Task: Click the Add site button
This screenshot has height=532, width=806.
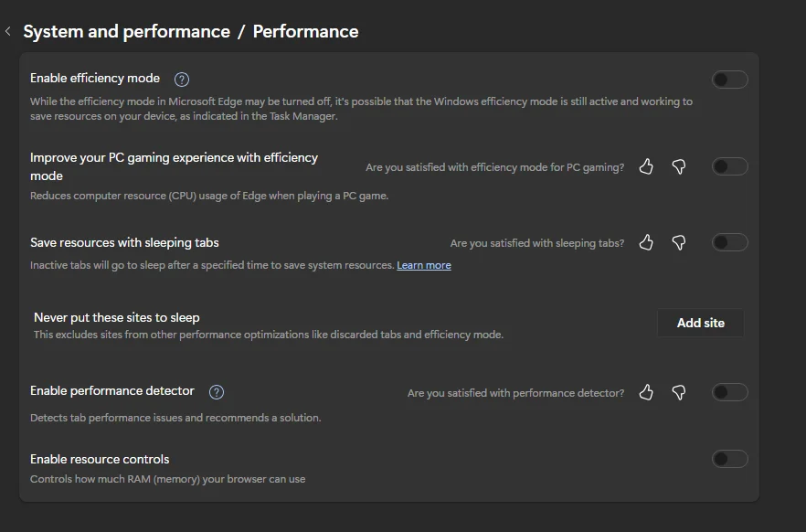Action: pos(700,323)
